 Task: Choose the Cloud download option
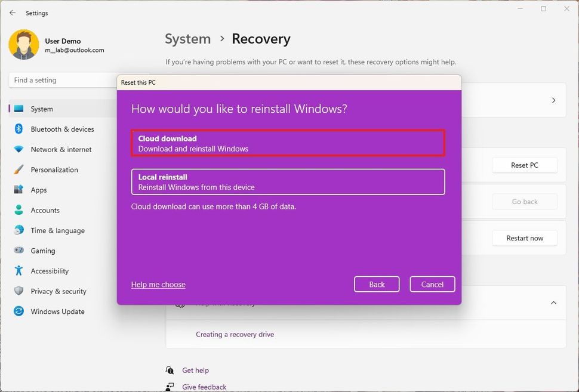coord(288,143)
